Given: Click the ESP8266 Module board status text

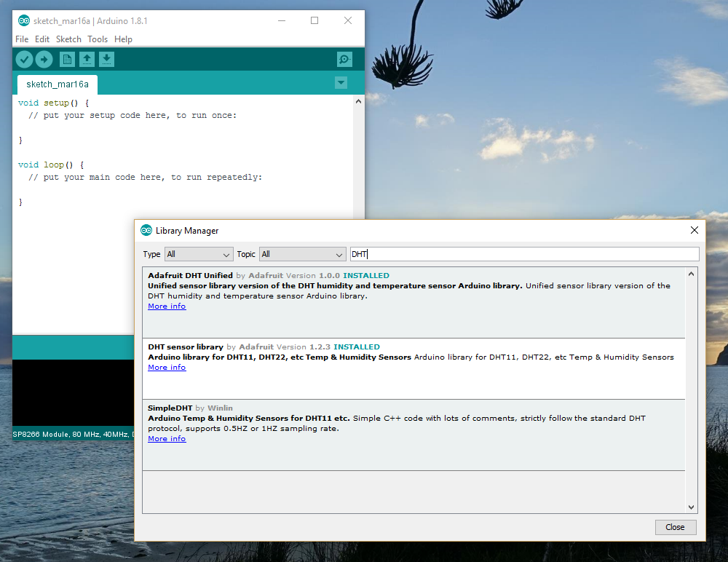Looking at the screenshot, I should coord(73,435).
